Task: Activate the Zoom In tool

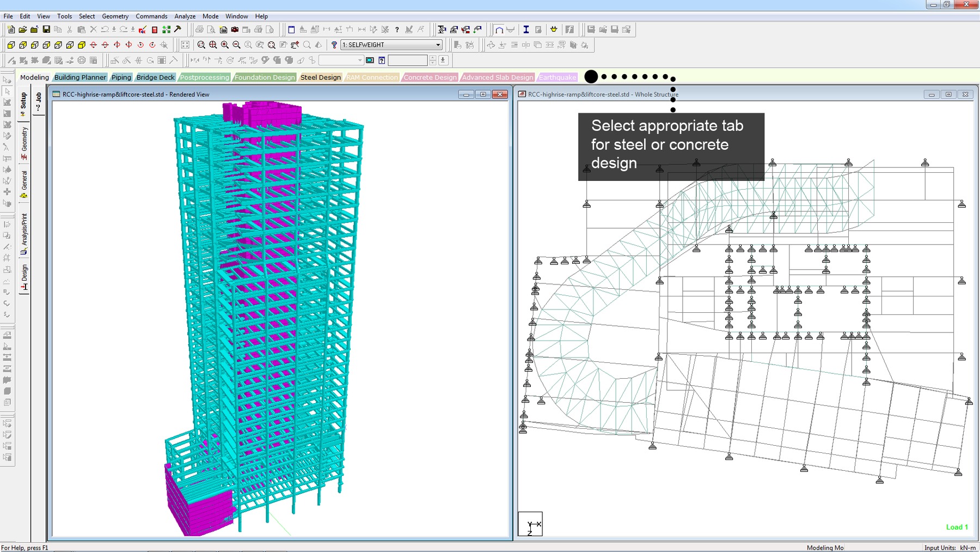Action: (224, 45)
